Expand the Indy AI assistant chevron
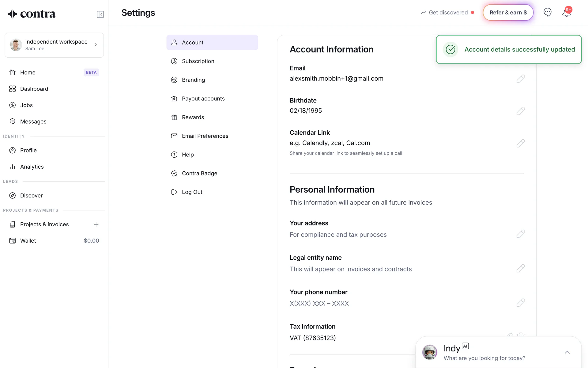 coord(567,352)
